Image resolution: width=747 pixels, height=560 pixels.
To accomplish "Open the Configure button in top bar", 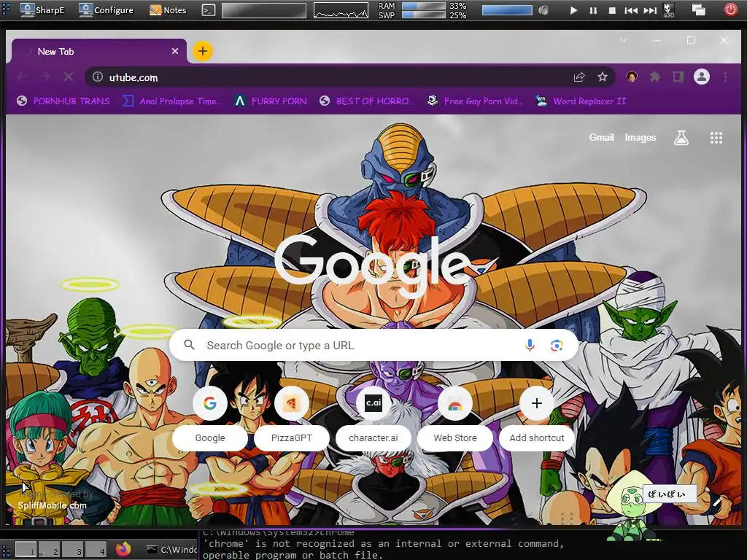I will click(x=107, y=9).
